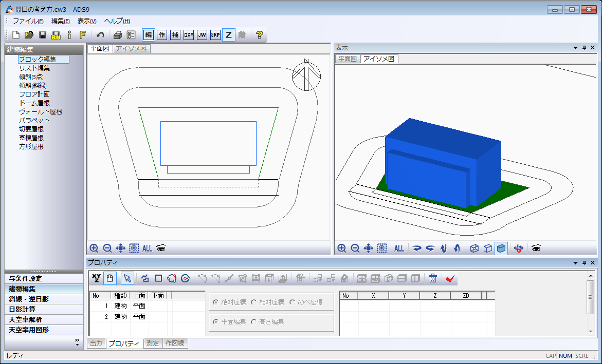Click the JW export toolbar button

202,35
